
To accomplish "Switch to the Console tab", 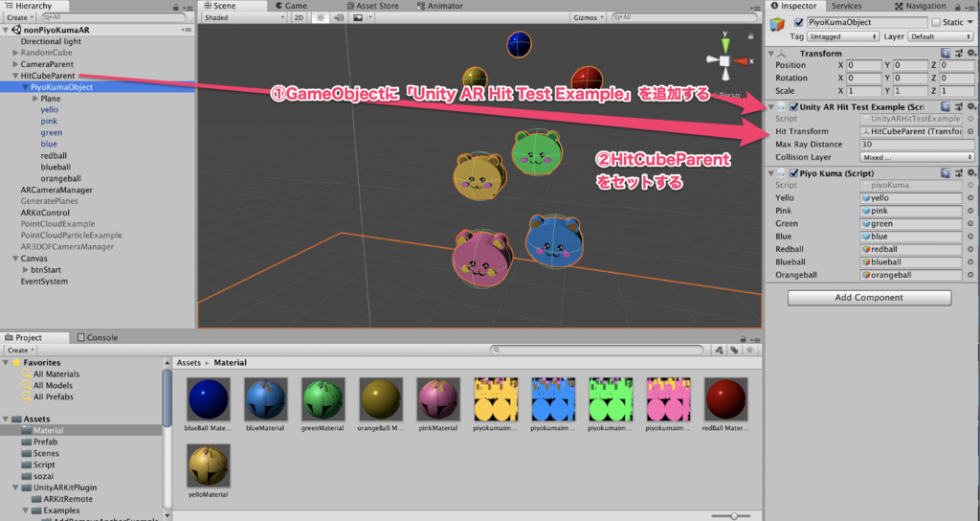I will coord(98,337).
